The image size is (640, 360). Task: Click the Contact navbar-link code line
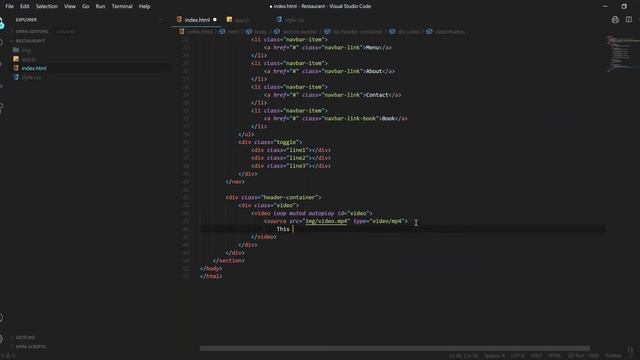[333, 95]
